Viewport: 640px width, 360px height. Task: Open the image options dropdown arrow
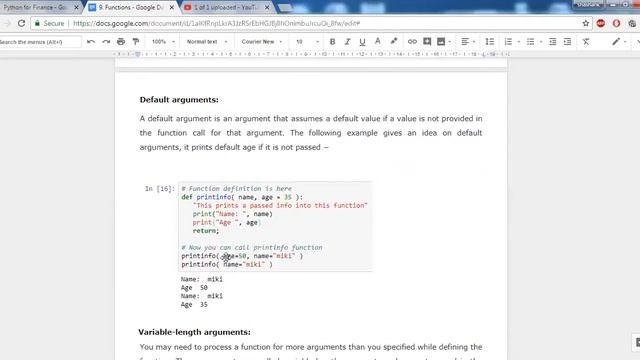[449, 42]
